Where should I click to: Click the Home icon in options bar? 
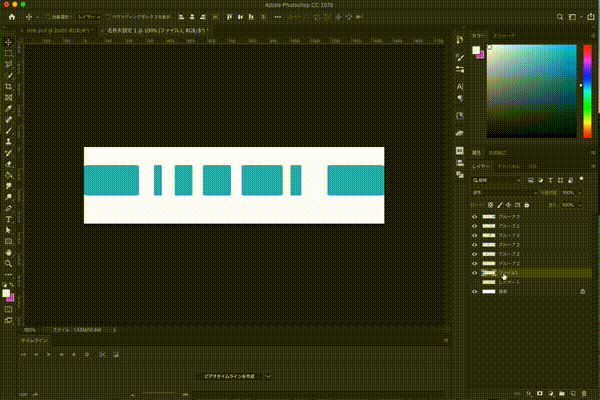point(9,18)
